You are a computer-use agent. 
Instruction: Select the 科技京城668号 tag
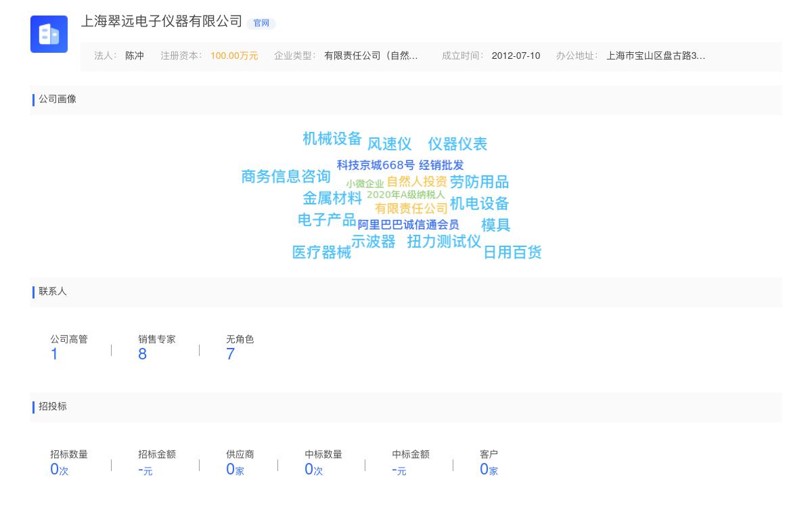376,165
